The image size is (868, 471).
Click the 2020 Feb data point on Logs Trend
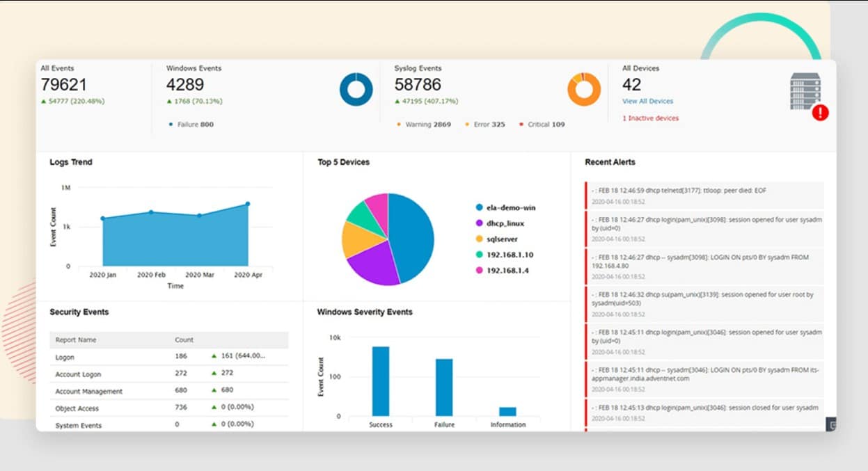click(x=151, y=212)
